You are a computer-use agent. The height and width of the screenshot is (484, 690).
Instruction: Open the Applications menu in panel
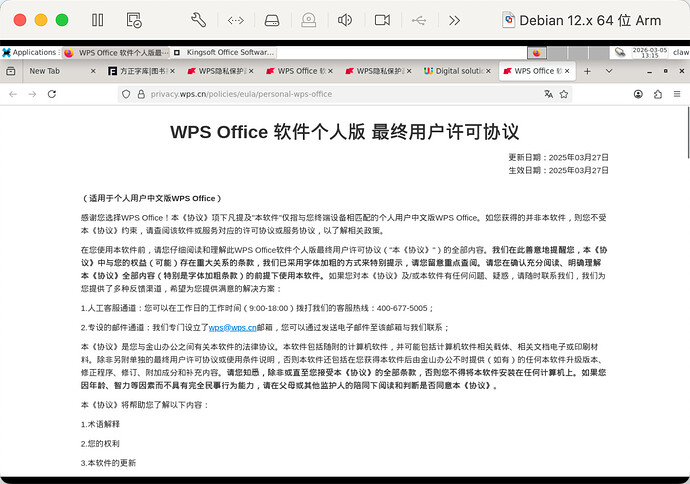30,52
